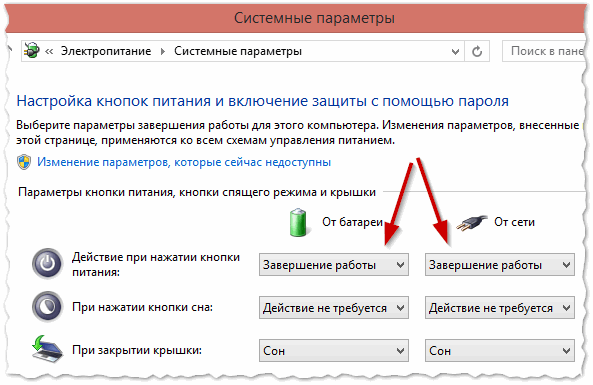Screen dimensions: 593x385
Task: Click the heading Настройка кнопок питания
Action: tap(262, 101)
